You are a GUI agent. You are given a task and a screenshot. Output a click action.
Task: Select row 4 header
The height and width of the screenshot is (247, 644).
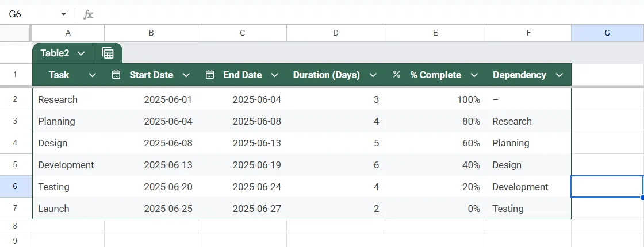pyautogui.click(x=16, y=143)
